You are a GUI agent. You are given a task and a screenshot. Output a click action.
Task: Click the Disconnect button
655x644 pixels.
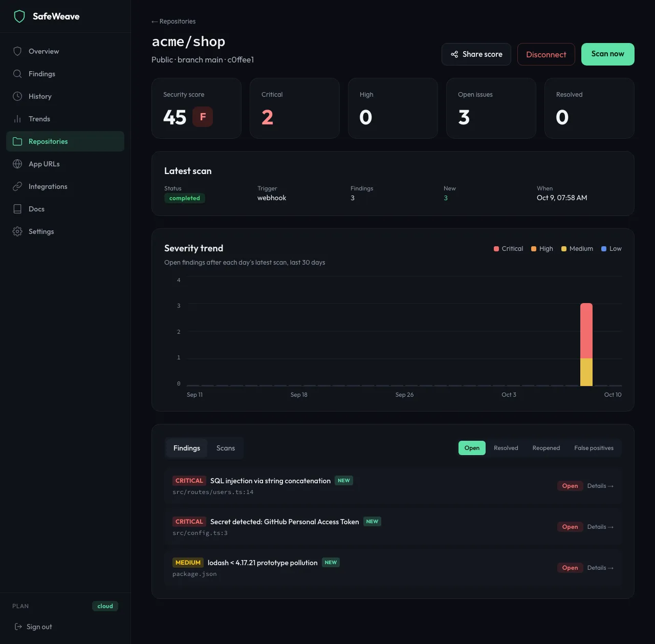click(x=546, y=54)
